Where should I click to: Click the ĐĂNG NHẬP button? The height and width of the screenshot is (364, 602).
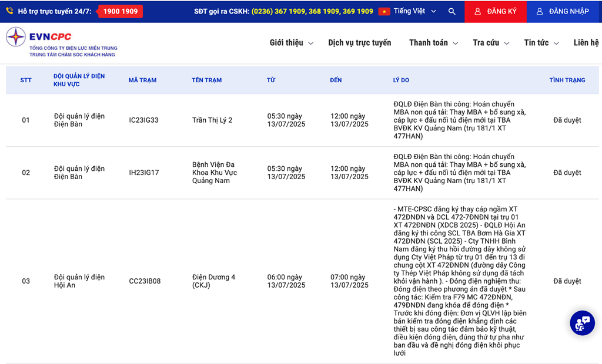[x=564, y=12]
